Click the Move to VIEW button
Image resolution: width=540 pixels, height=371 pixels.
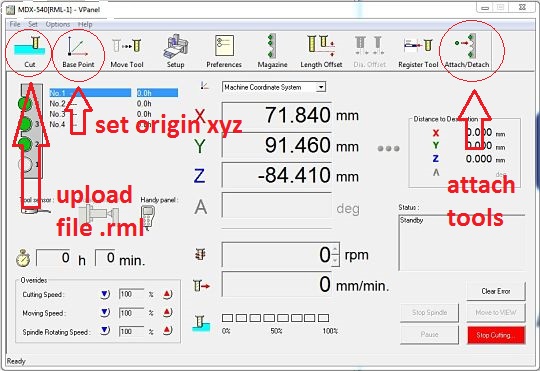tap(496, 312)
